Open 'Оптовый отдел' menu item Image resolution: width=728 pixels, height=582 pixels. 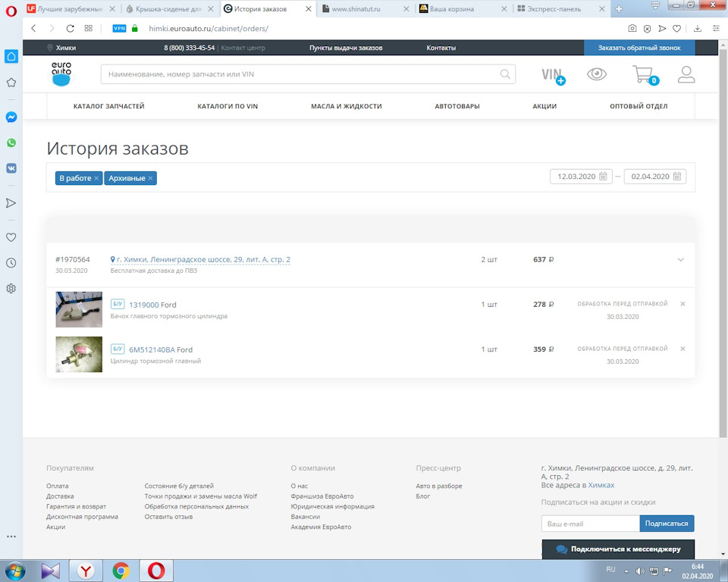point(639,106)
